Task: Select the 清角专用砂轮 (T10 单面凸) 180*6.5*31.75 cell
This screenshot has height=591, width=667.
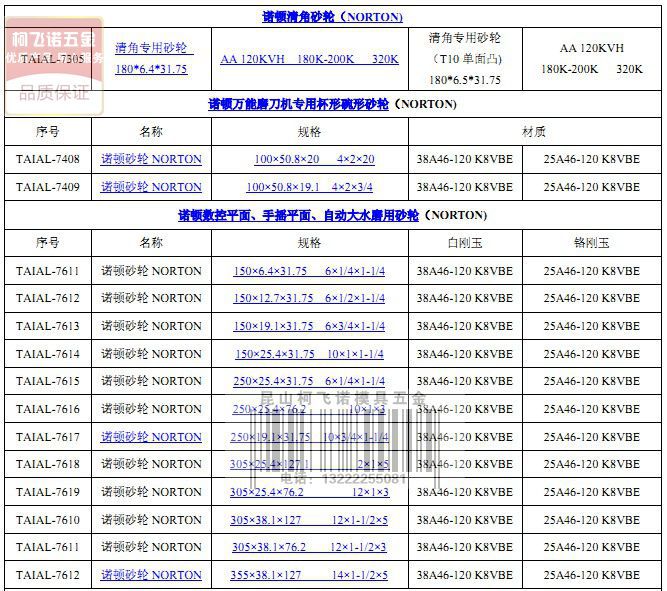Action: click(x=465, y=59)
